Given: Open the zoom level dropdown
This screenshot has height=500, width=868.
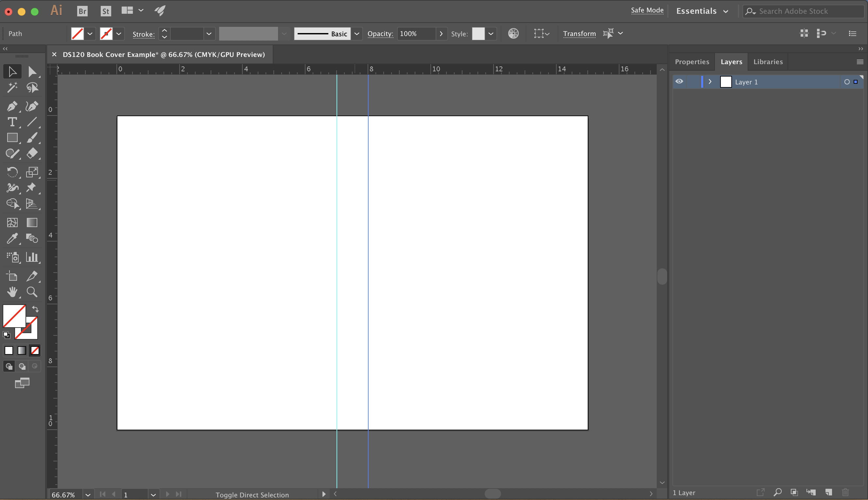Looking at the screenshot, I should [88, 494].
